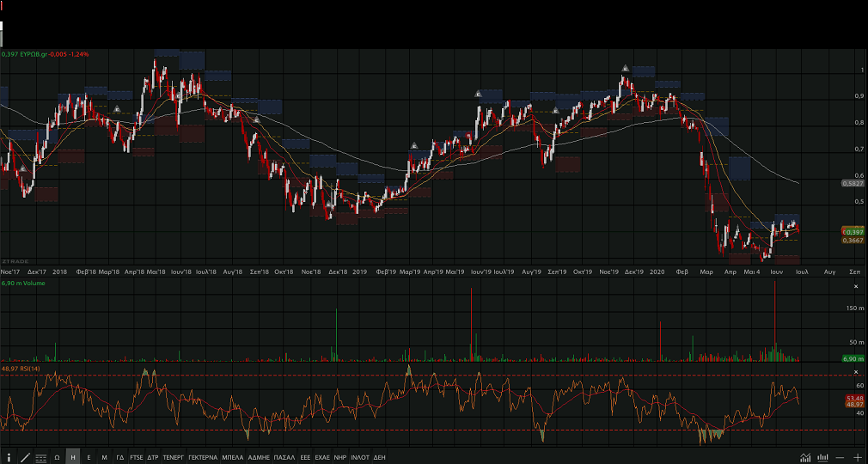Switch to hourly Ω timeframe
Viewport: 868px width, 464px height.
(x=57, y=457)
